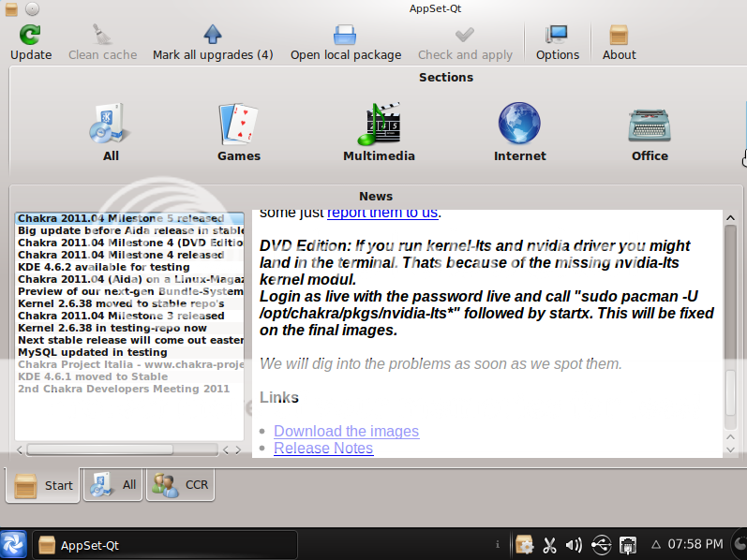Open the About box icon
The image size is (747, 560).
pyautogui.click(x=619, y=36)
